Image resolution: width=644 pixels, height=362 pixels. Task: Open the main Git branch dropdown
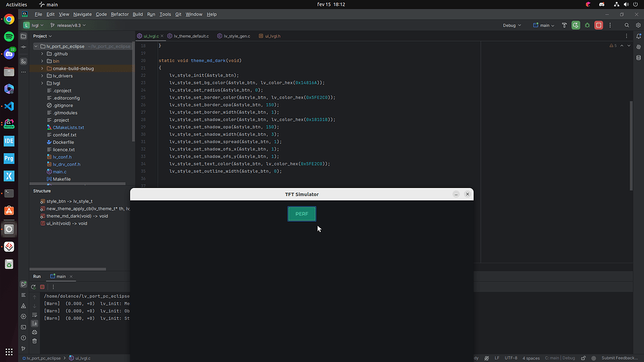543,25
